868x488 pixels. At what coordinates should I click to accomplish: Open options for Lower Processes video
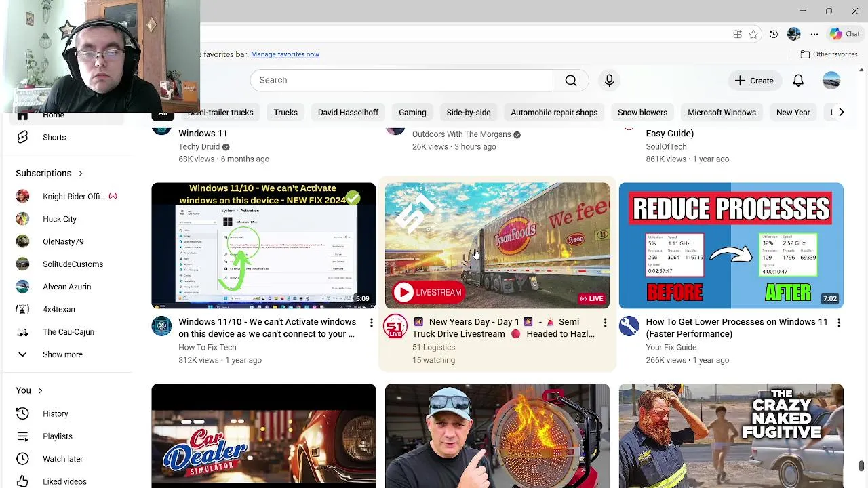coord(838,323)
